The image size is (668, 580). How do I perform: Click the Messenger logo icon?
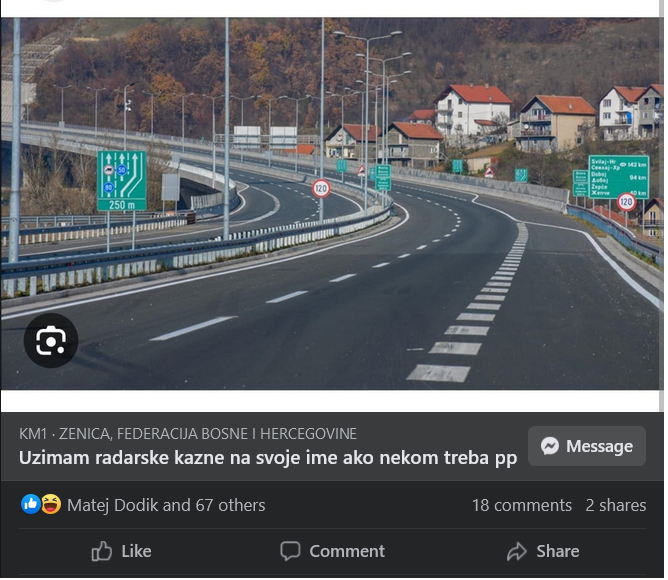[x=550, y=447]
